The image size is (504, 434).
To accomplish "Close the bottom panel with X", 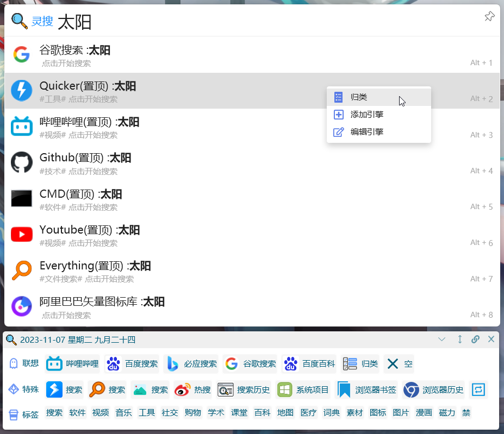I will (491, 339).
